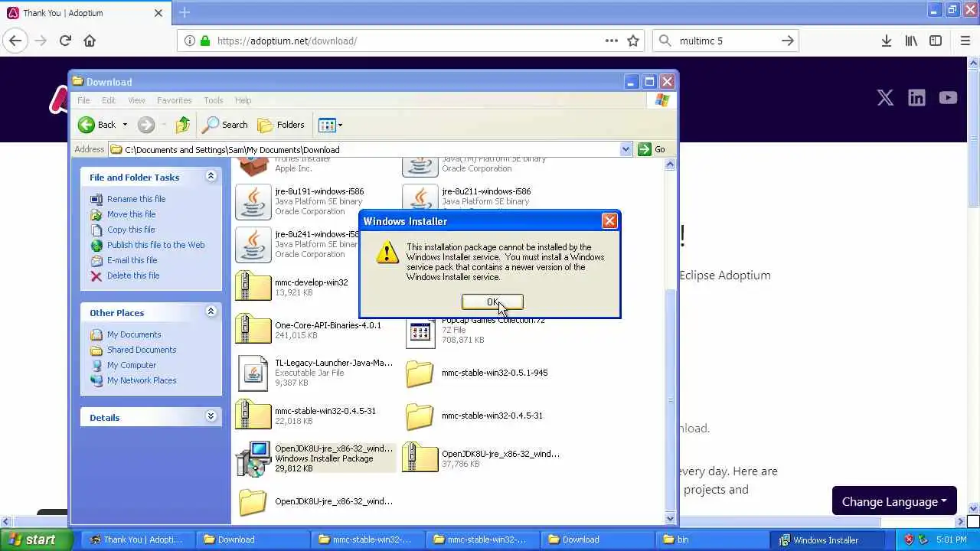Screen dimensions: 980x551
Task: Click the Up folder icon in Explorer toolbar
Action: click(x=182, y=125)
